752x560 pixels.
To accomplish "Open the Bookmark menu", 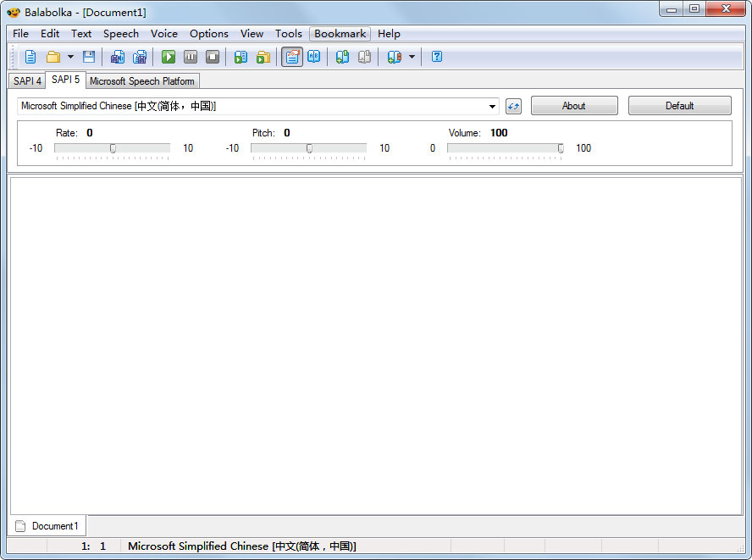I will [340, 34].
